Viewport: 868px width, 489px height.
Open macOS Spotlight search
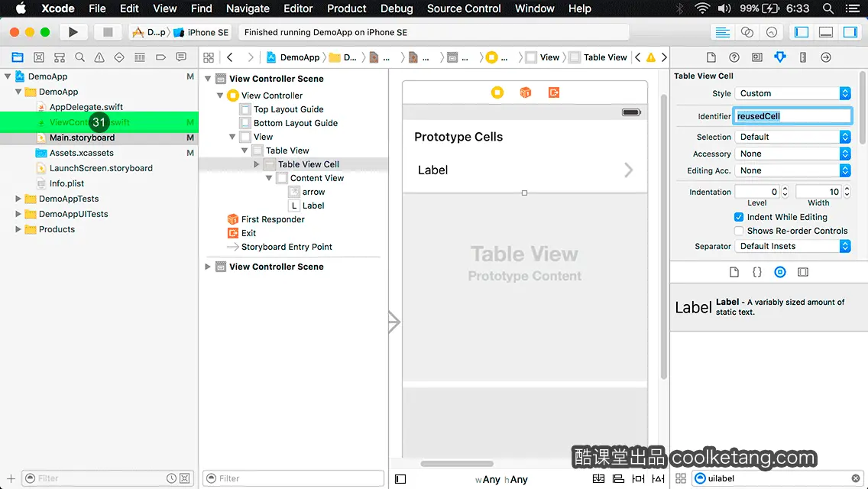[x=828, y=8]
